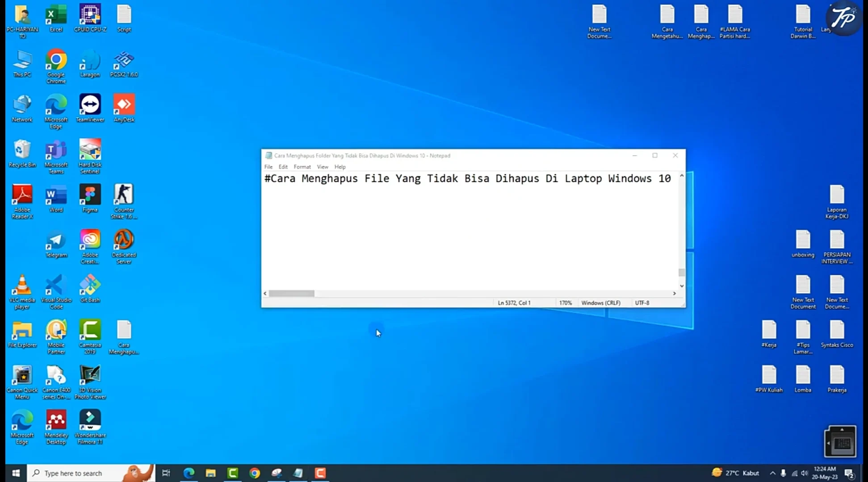Open This PC desktop icon
Viewport: 868px width, 482px height.
[22, 63]
